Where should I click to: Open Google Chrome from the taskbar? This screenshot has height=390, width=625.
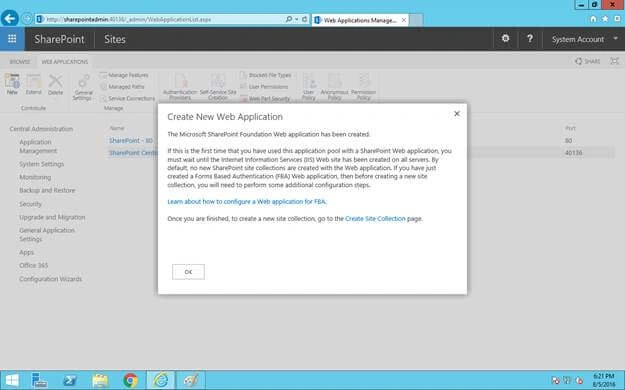pyautogui.click(x=130, y=380)
